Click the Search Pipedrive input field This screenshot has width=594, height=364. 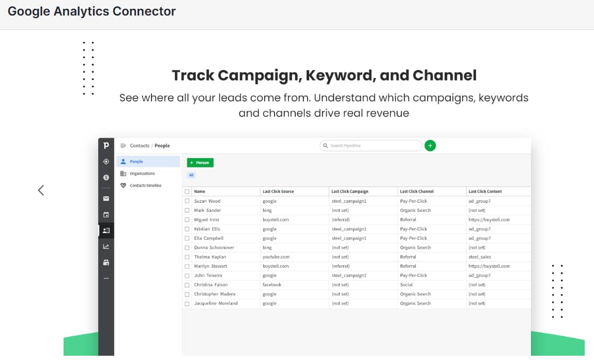370,145
